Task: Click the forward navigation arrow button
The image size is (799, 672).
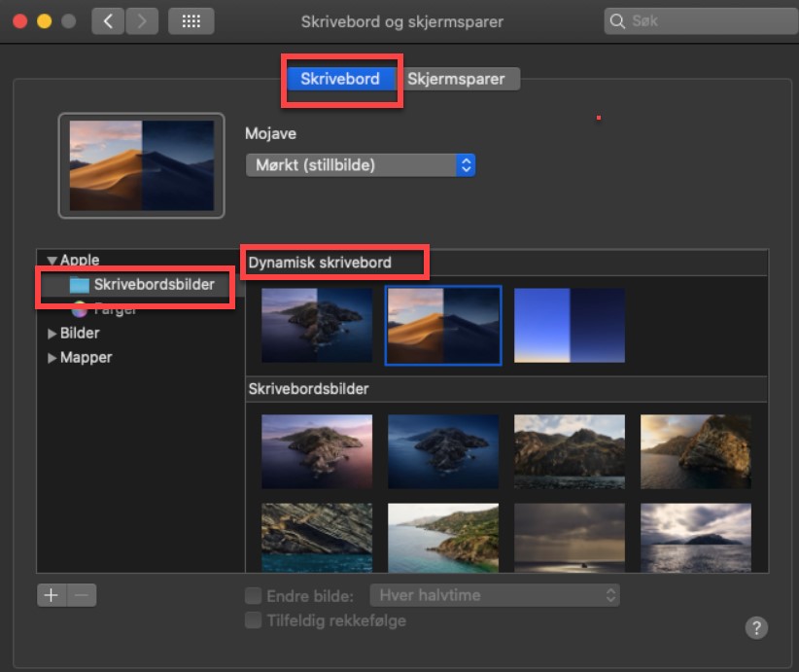Action: point(141,20)
